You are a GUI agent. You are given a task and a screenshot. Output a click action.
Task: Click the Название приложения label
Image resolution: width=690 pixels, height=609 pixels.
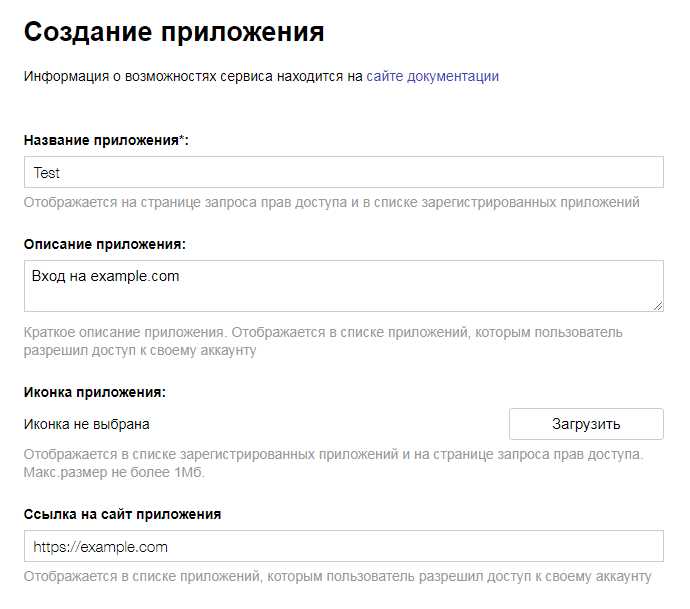100,141
